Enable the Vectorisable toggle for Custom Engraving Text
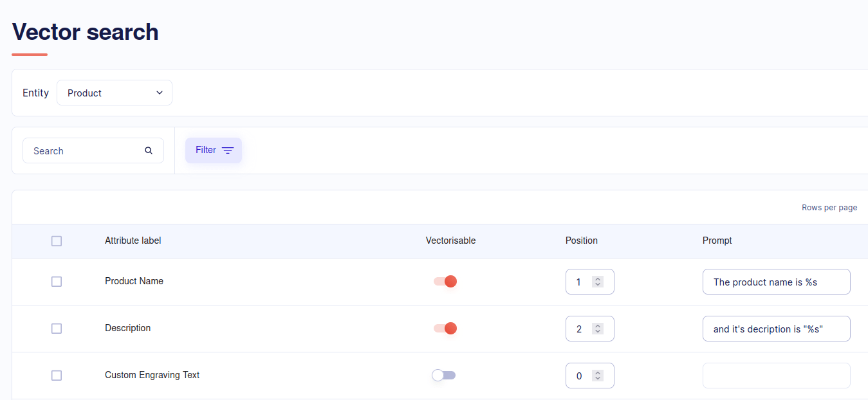The height and width of the screenshot is (400, 868). (x=443, y=375)
